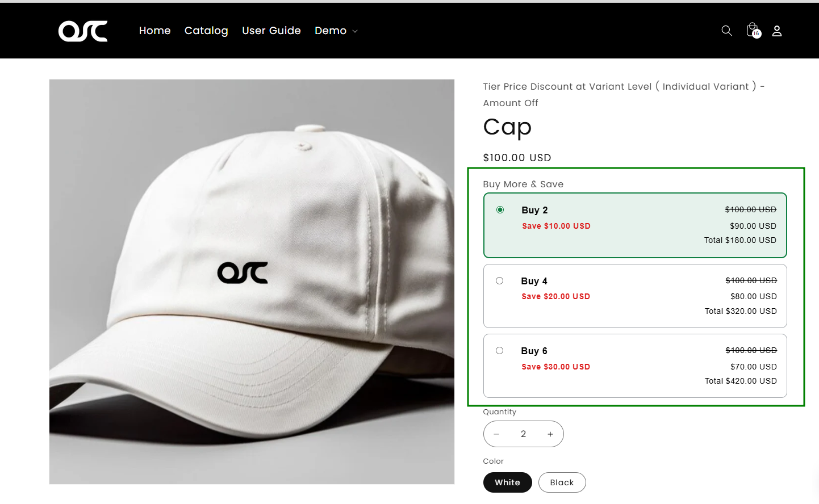Select the Buy 2 radio option
Viewport: 819px width, 504px height.
pos(500,210)
